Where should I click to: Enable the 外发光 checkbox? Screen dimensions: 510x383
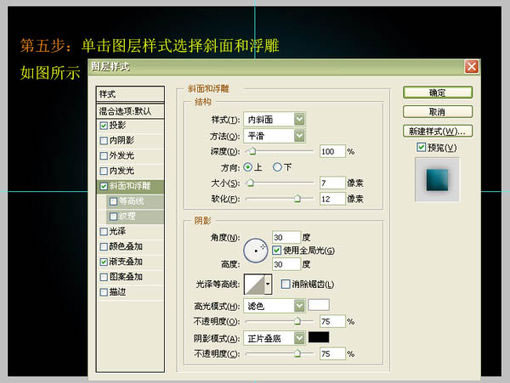tap(104, 156)
